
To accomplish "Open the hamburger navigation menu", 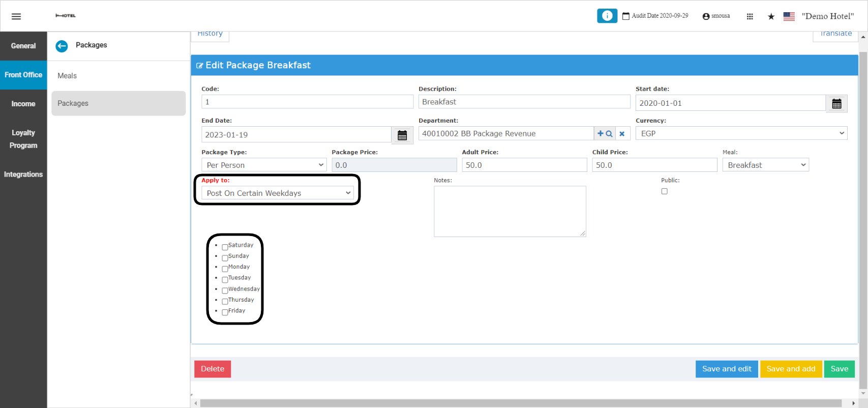I will pos(16,16).
